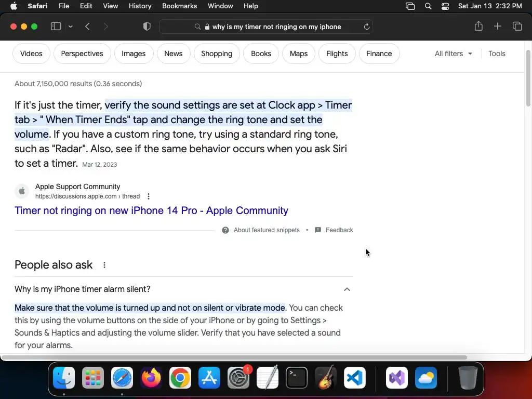532x399 pixels.
Task: Click the horizontal page scrollbar
Action: 234,357
